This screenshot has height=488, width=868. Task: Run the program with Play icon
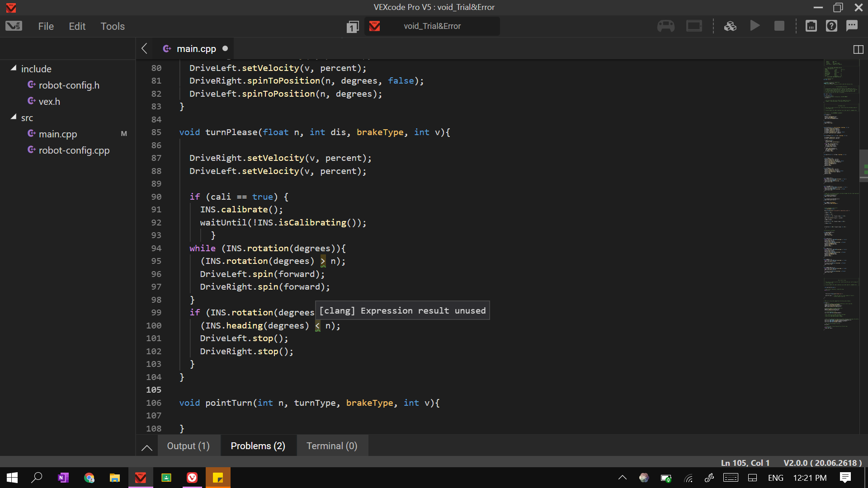point(755,26)
